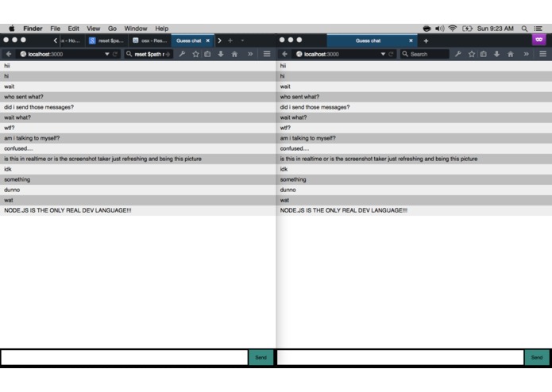Show more toolbar items in right window
Viewport: 552px width, 392px height.
coord(527,54)
